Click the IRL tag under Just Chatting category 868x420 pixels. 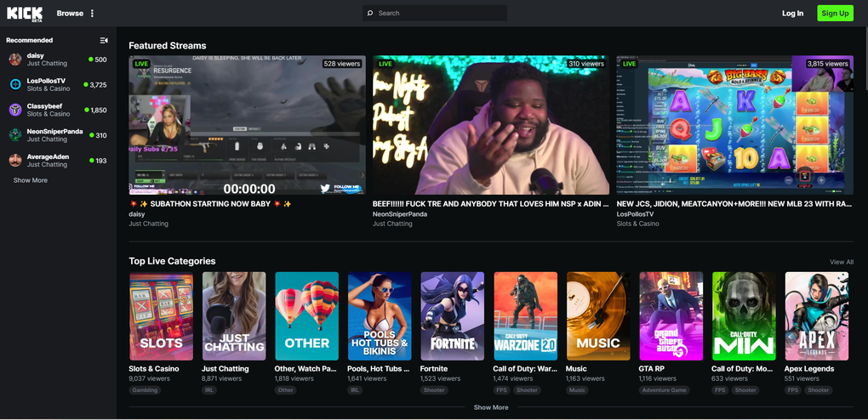pos(209,390)
